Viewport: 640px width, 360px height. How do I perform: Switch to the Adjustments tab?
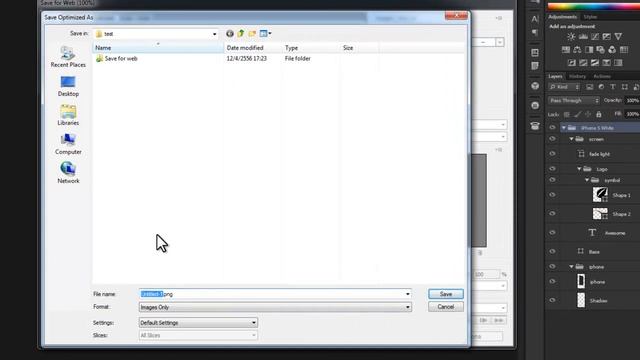coord(562,17)
